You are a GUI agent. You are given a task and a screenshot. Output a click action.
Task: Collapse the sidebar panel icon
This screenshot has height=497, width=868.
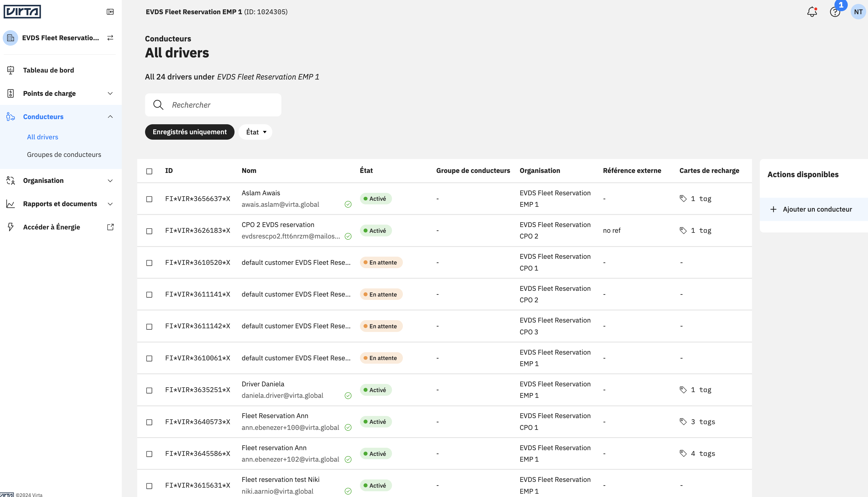tap(110, 12)
